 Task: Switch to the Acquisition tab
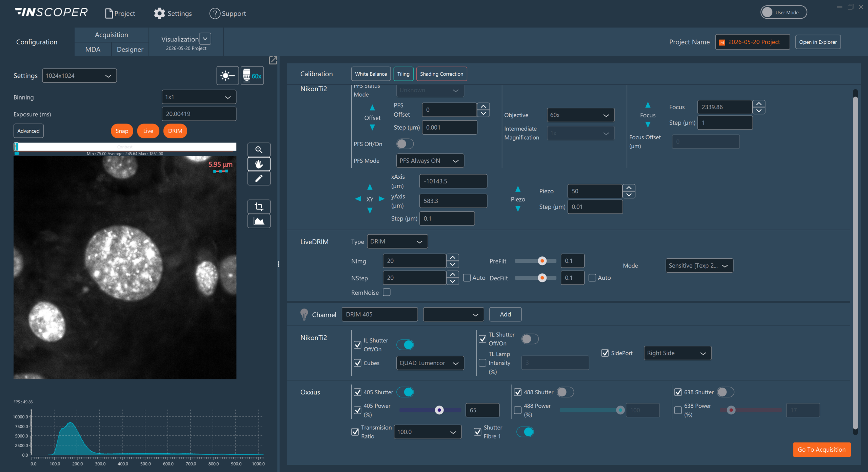(112, 35)
